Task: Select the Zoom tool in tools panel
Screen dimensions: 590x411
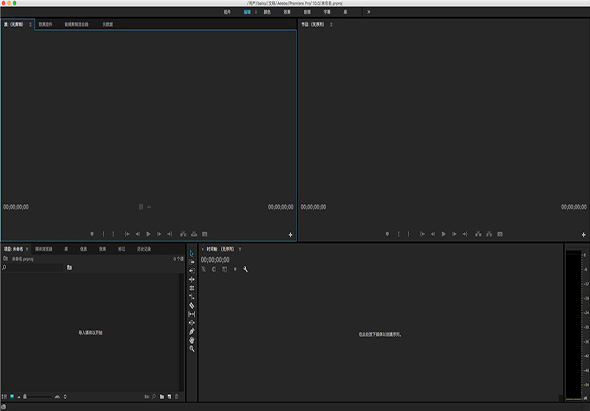Action: (192, 349)
